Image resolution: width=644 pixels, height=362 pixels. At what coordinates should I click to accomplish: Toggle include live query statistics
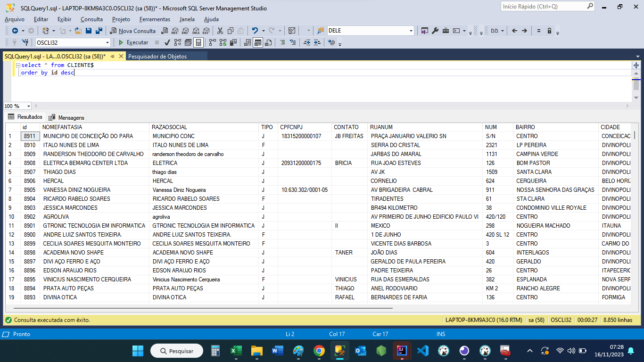(x=223, y=42)
